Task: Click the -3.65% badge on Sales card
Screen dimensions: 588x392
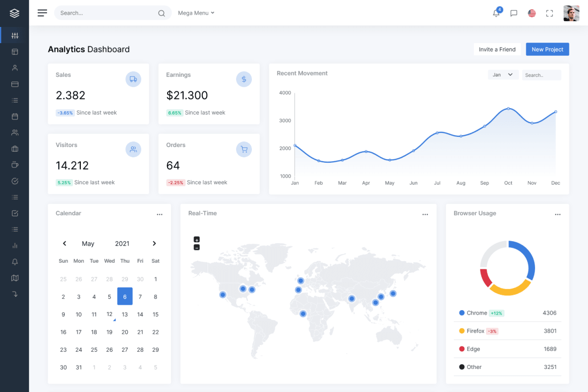Action: pyautogui.click(x=65, y=113)
